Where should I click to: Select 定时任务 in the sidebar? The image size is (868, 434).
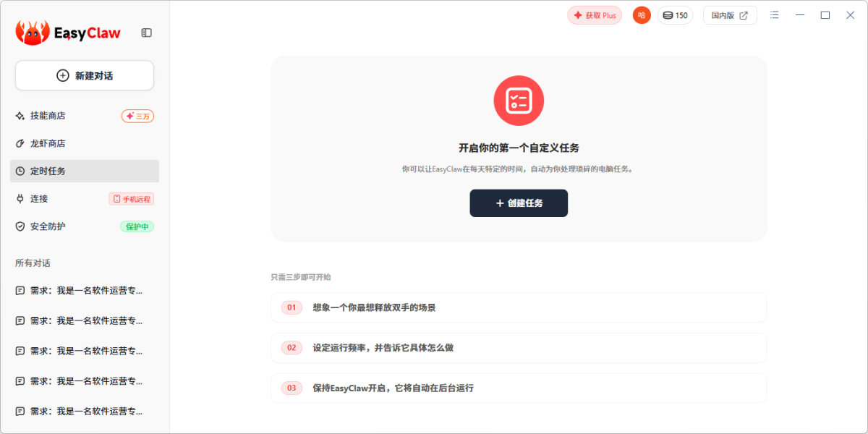point(48,171)
